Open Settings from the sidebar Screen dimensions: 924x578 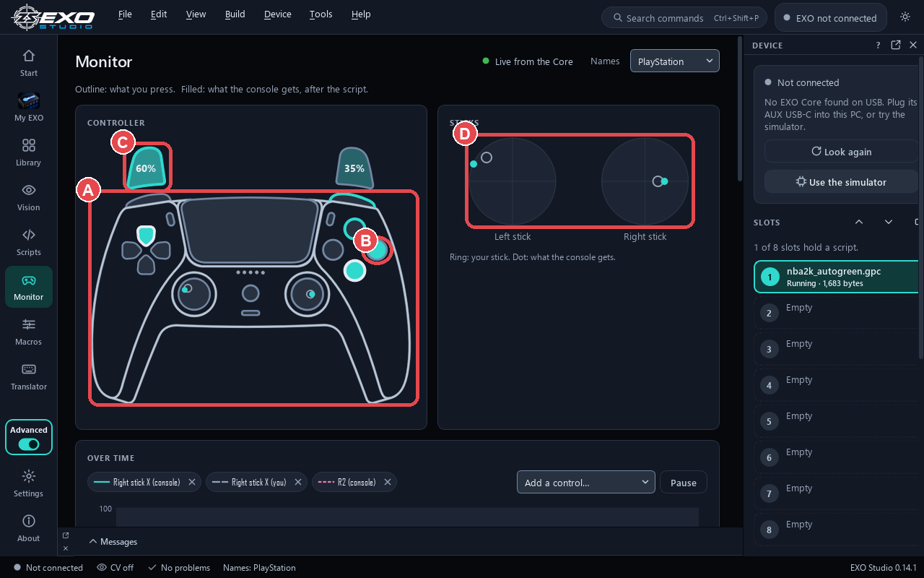[29, 483]
